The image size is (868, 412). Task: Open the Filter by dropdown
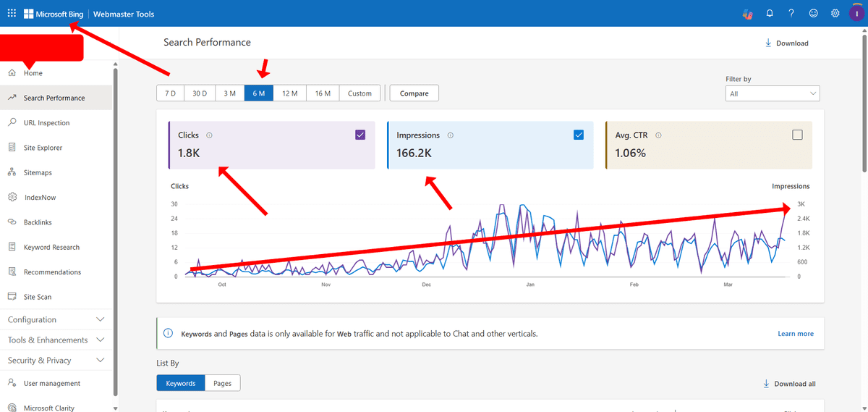772,93
